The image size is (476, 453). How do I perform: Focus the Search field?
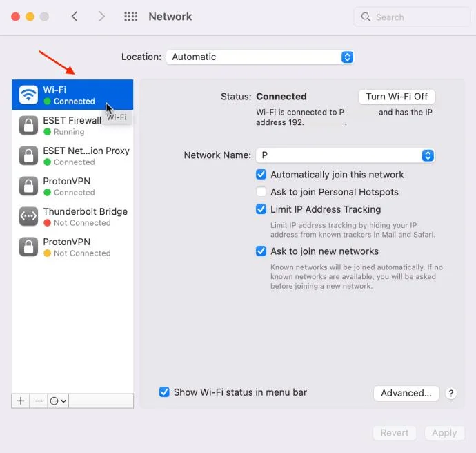coord(412,17)
